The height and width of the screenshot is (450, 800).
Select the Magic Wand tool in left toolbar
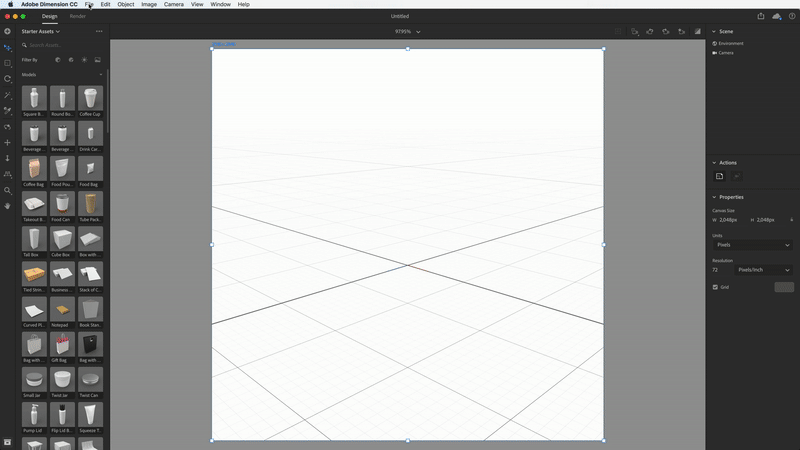click(x=8, y=95)
